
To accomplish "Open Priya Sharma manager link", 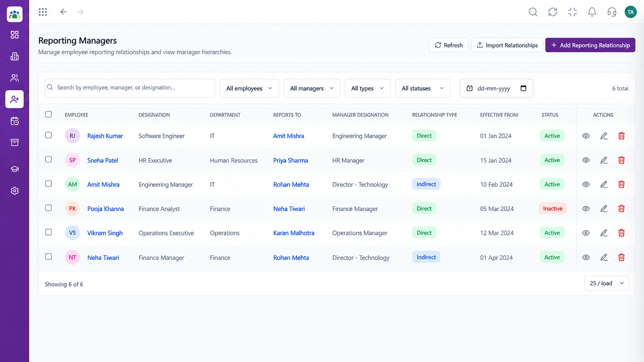I will [x=290, y=160].
